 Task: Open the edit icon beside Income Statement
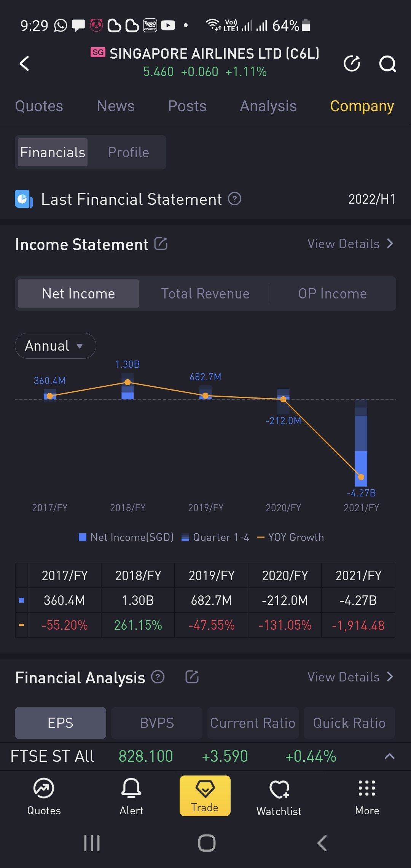[161, 244]
